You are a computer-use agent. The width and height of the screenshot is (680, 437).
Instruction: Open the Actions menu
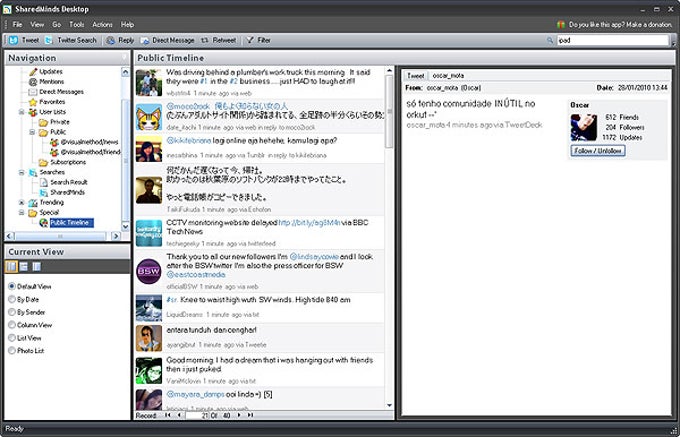(x=102, y=25)
